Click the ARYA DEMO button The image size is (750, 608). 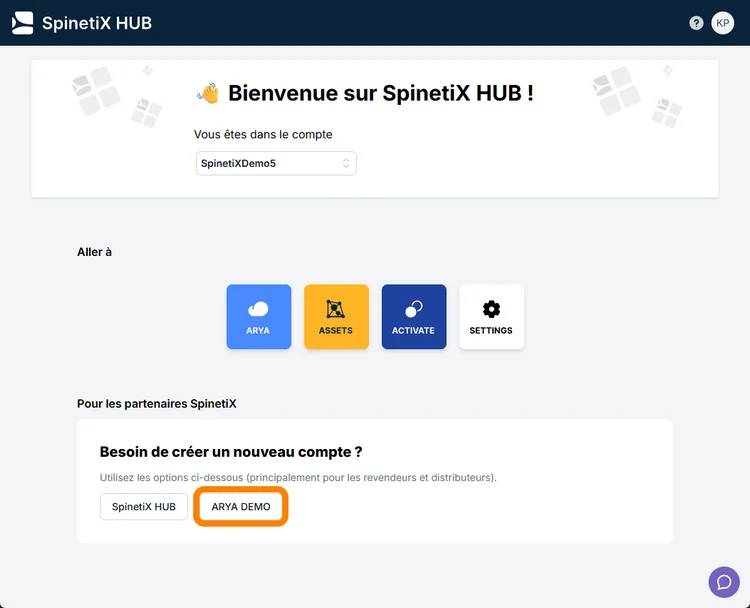pos(241,507)
